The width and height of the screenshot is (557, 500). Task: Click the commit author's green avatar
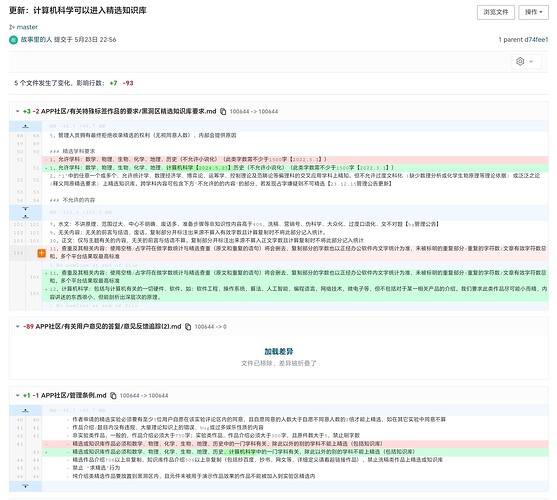[13, 40]
